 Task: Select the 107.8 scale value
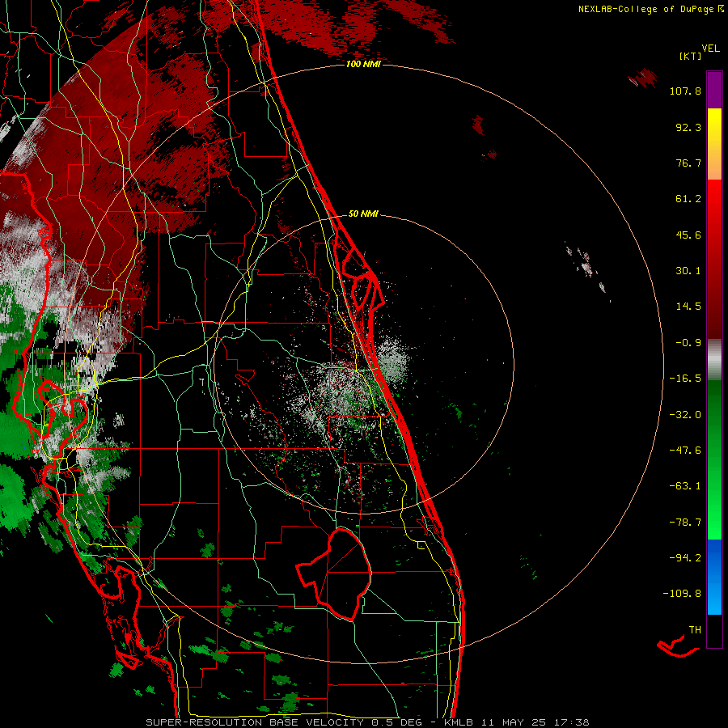point(685,91)
